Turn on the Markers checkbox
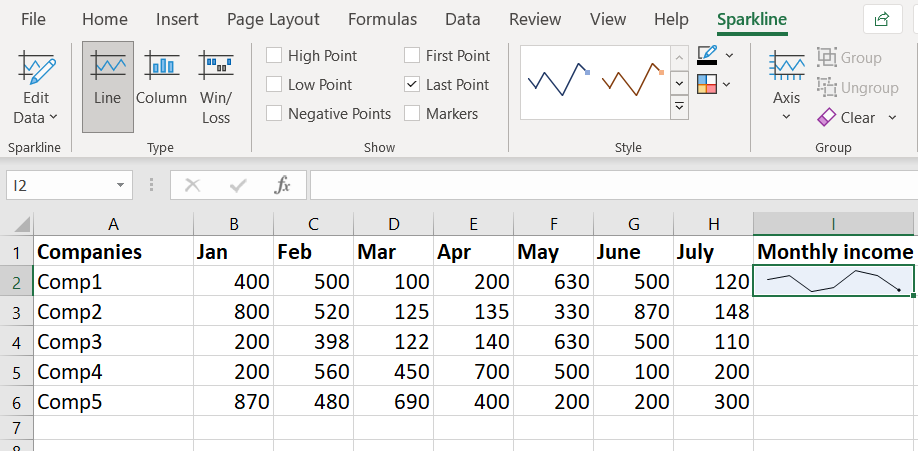 click(412, 114)
